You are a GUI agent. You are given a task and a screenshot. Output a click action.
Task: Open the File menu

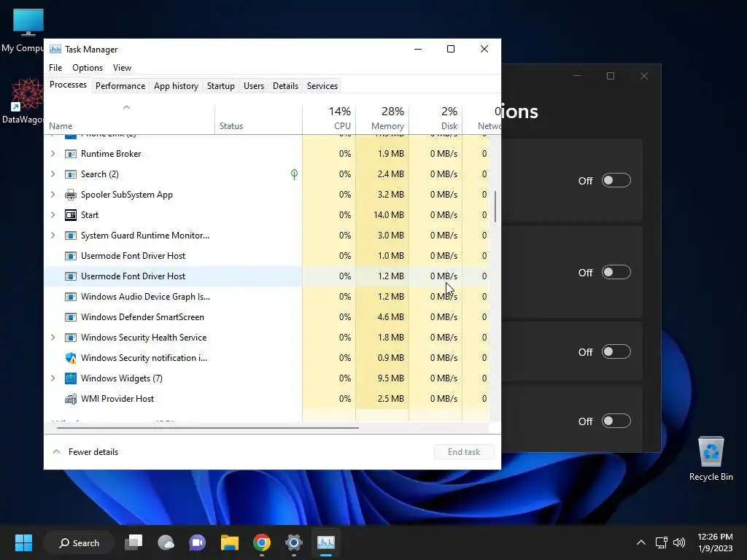[55, 68]
